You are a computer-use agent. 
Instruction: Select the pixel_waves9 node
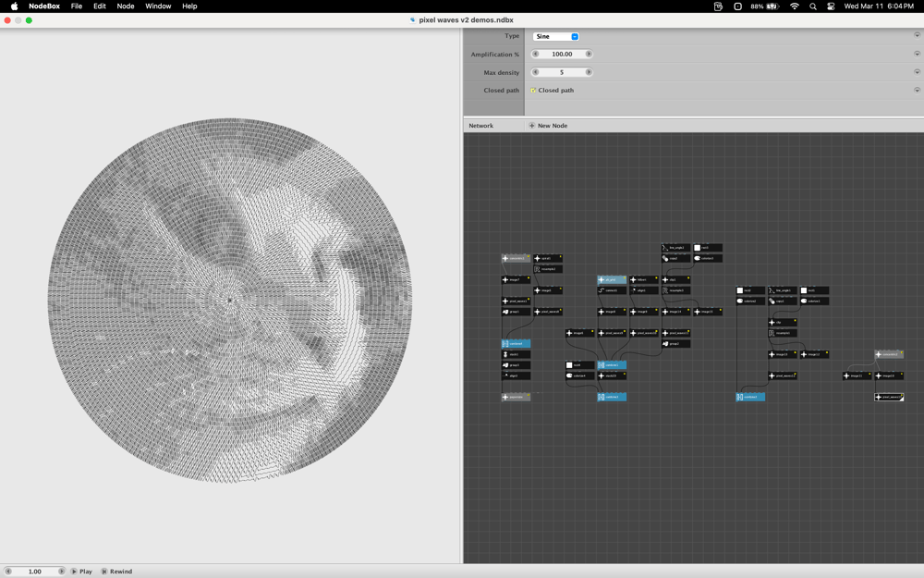612,333
